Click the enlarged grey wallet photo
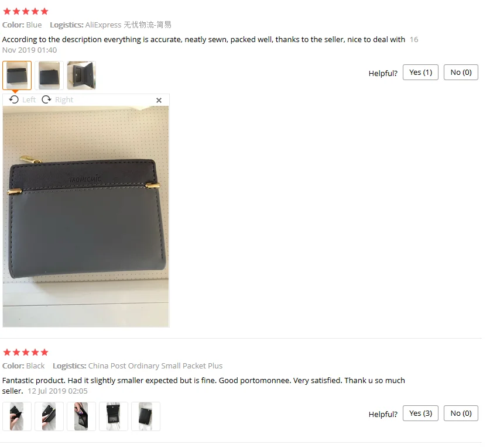 (x=86, y=216)
